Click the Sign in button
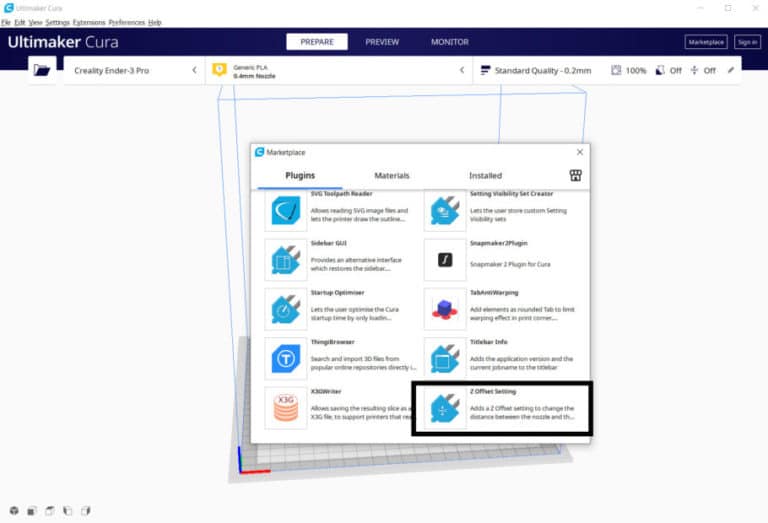This screenshot has height=523, width=768. [x=746, y=42]
